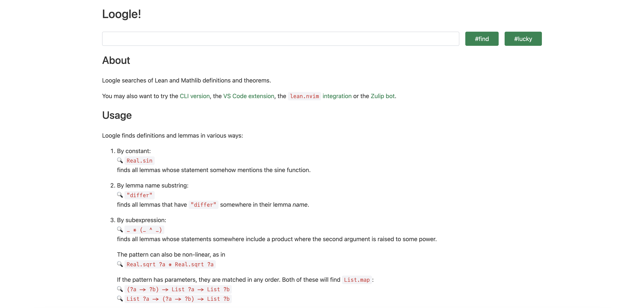Image resolution: width=644 pixels, height=308 pixels.
Task: Click the About heading
Action: point(116,61)
